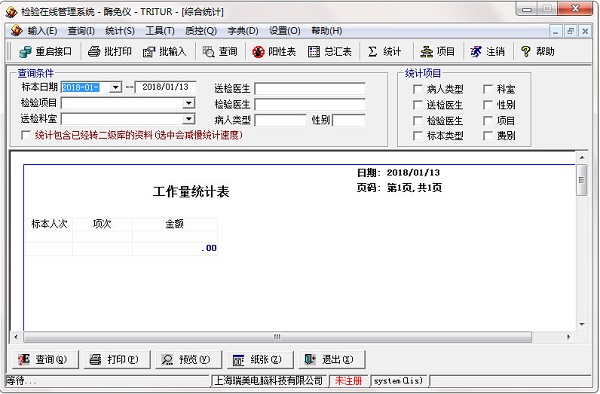Click the scroll down arrow of report
Viewport: 600px width, 394px height.
click(582, 324)
